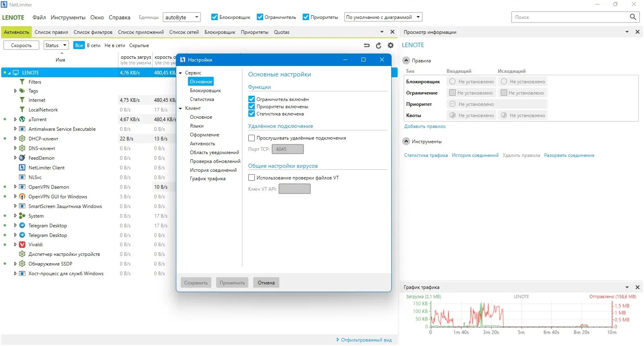Image resolution: width=644 pixels, height=346 pixels.
Task: Open the Статистика трафика link
Action: pyautogui.click(x=426, y=155)
